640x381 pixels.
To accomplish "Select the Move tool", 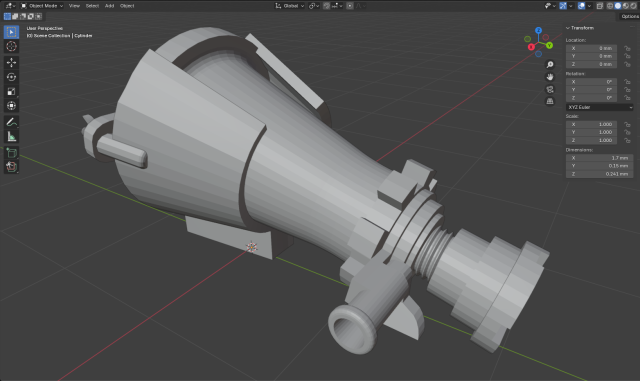I will [x=11, y=62].
